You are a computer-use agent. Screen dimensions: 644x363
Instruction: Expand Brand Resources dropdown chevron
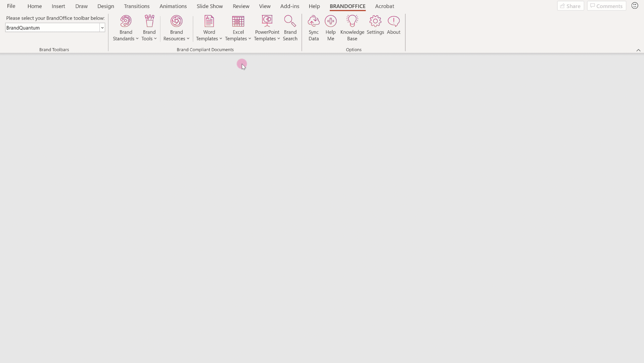(x=188, y=39)
